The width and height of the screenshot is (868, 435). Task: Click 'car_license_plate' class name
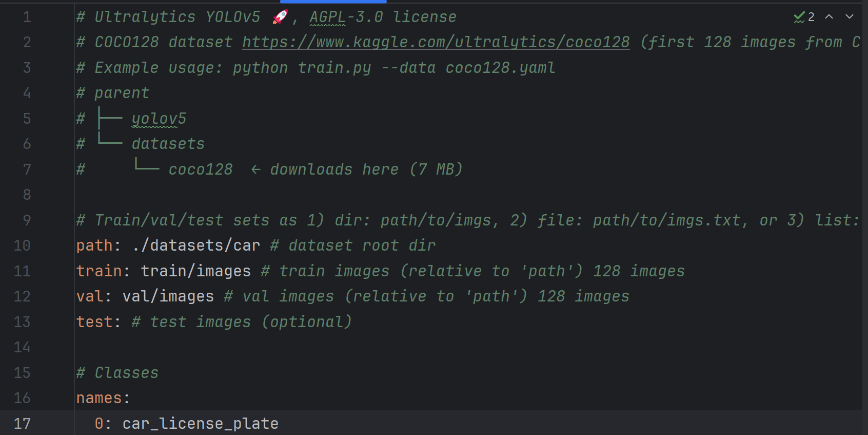pos(201,424)
